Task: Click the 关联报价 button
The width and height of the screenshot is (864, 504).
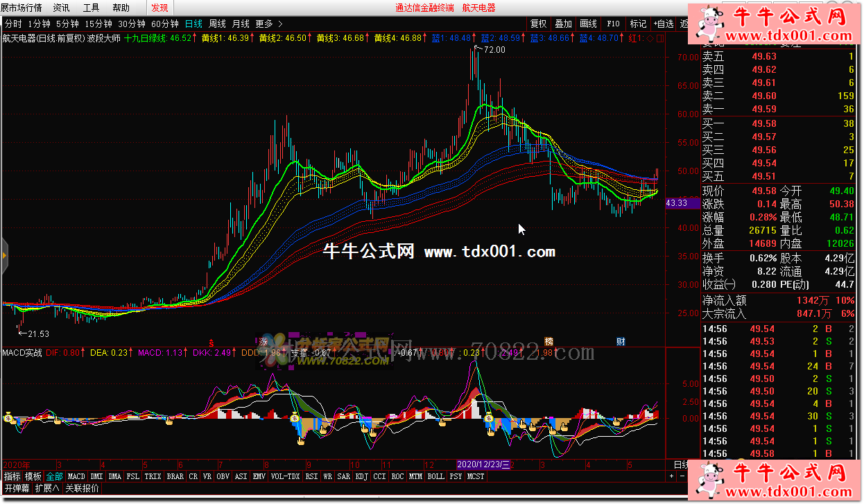Action: coord(82,488)
